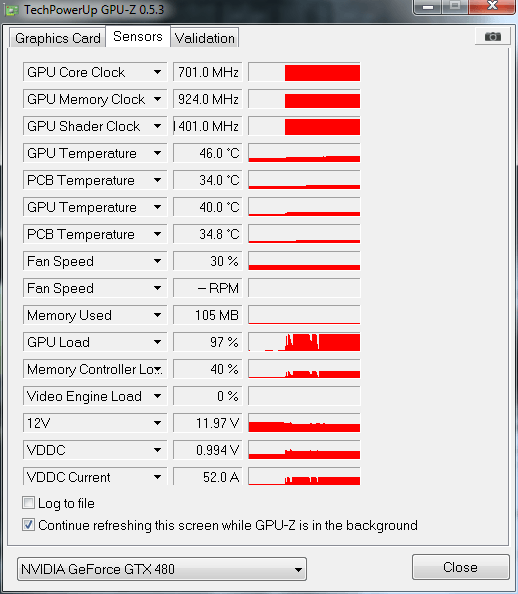This screenshot has width=518, height=594.
Task: Click the camera screenshot icon
Action: 492,37
